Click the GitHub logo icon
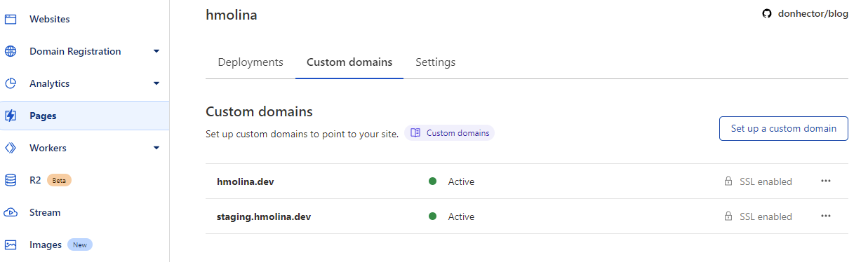This screenshot has height=262, width=868. click(767, 14)
